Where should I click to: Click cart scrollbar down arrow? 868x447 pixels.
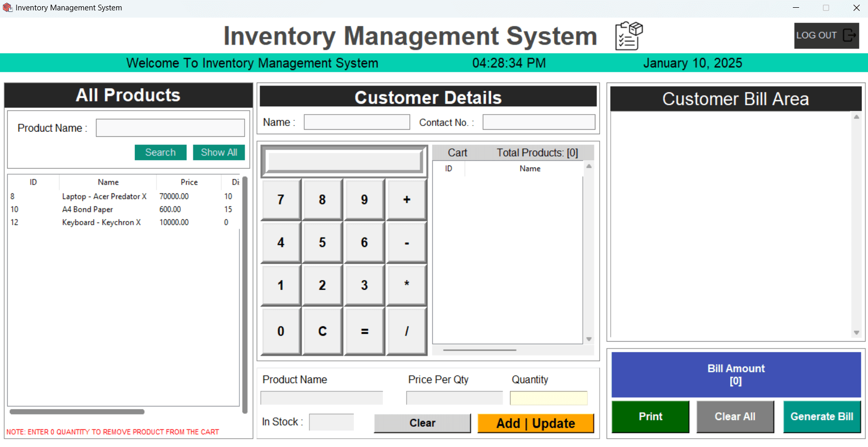[589, 339]
